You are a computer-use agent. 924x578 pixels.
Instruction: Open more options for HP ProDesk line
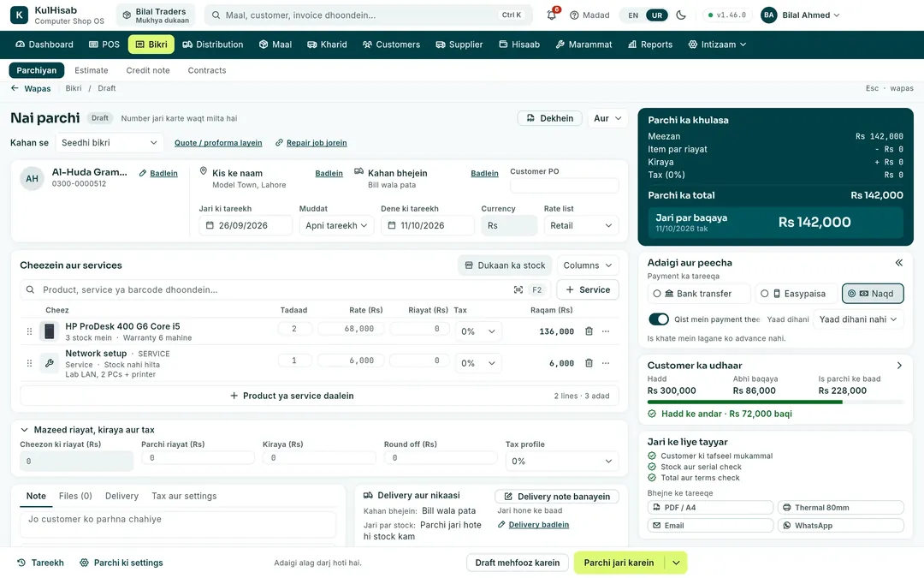(x=606, y=331)
